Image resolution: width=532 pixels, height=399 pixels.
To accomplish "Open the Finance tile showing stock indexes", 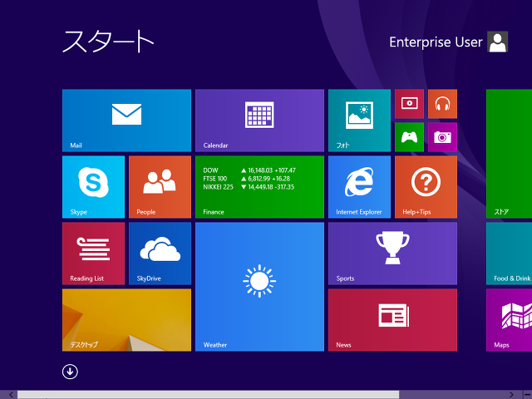I will tap(259, 187).
